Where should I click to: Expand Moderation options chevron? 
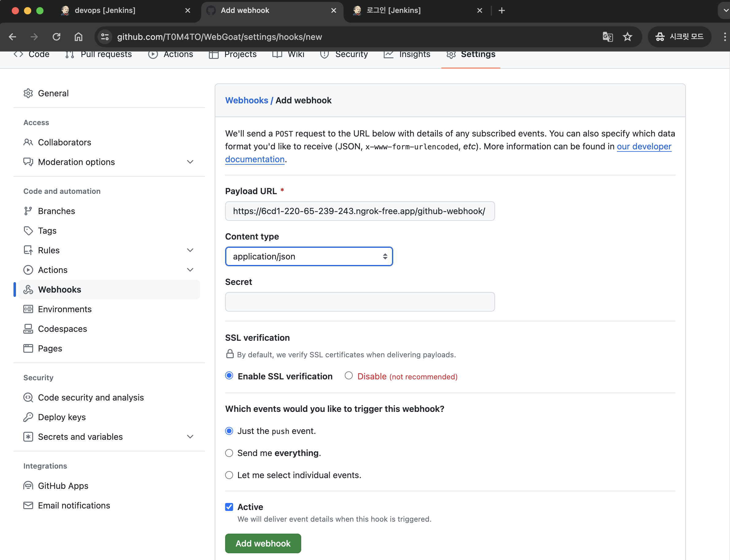(190, 162)
